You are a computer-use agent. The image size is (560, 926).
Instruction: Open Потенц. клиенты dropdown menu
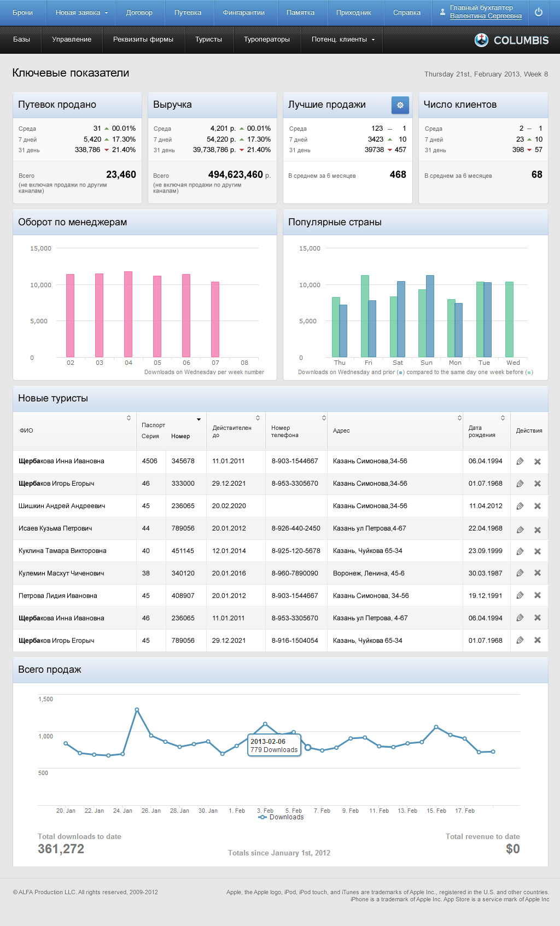[x=343, y=39]
